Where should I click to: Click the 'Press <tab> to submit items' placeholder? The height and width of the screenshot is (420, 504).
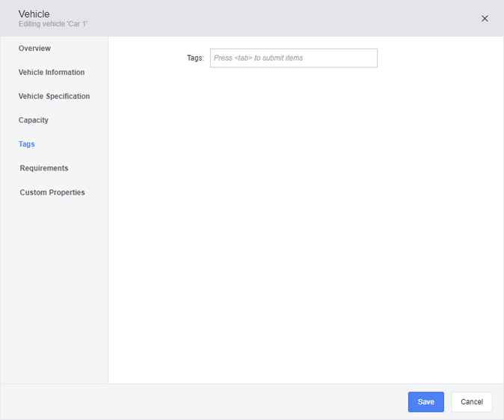pyautogui.click(x=258, y=58)
